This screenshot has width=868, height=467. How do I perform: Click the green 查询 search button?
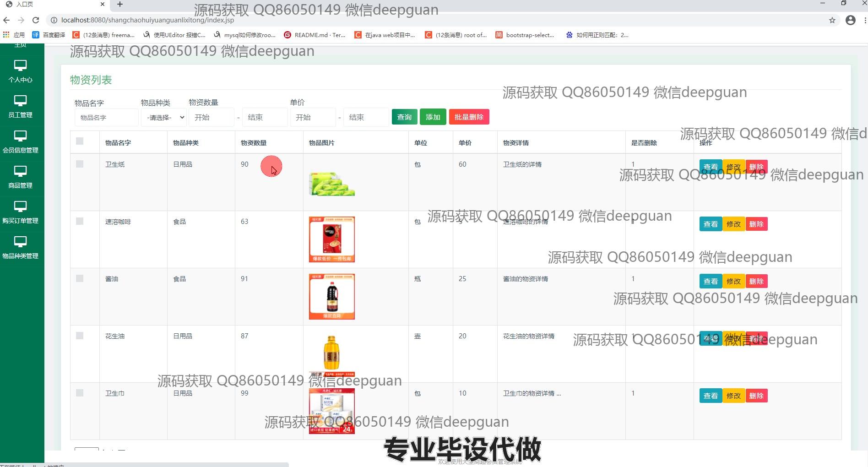[404, 117]
